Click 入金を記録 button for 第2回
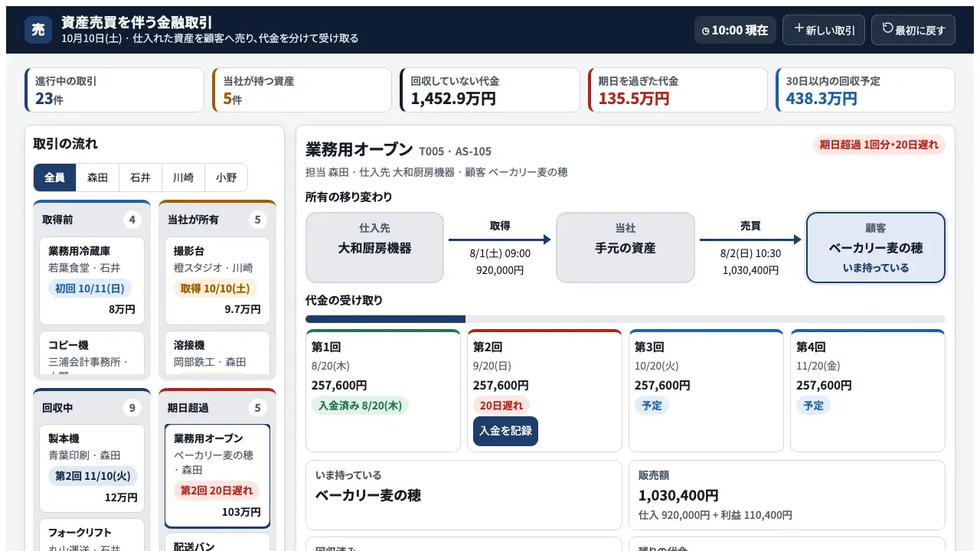 click(505, 431)
